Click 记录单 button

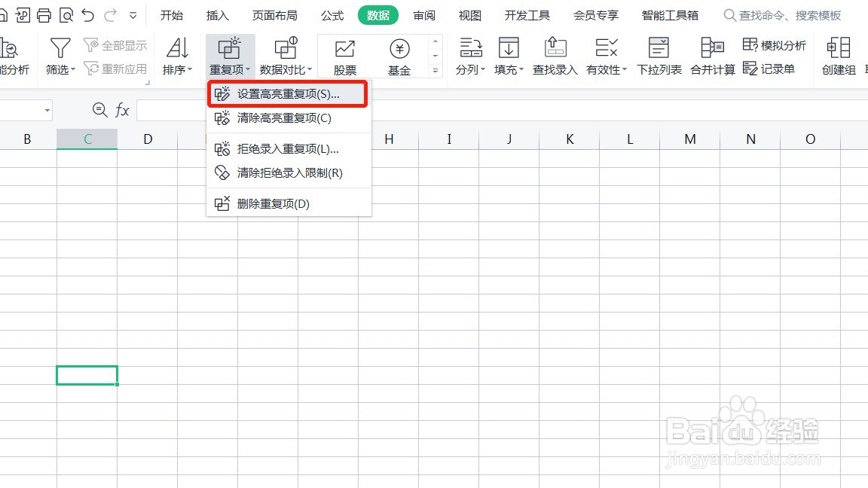click(769, 69)
